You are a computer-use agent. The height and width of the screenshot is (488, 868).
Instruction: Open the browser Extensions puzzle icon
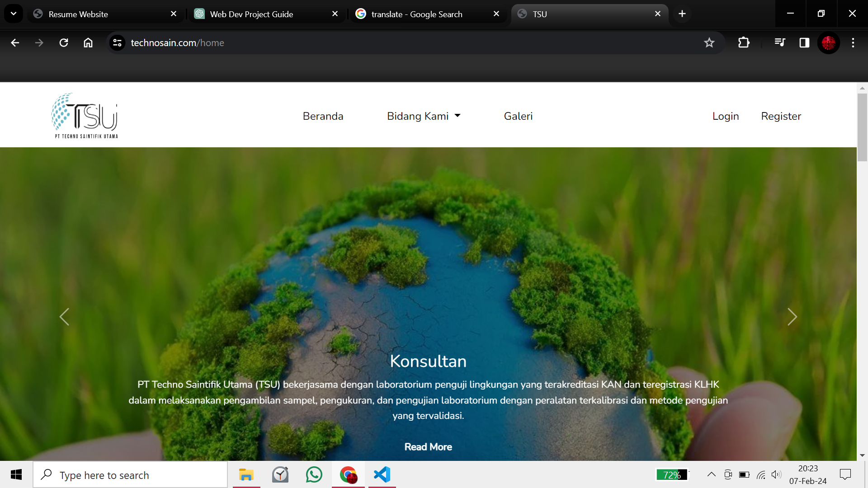coord(744,42)
